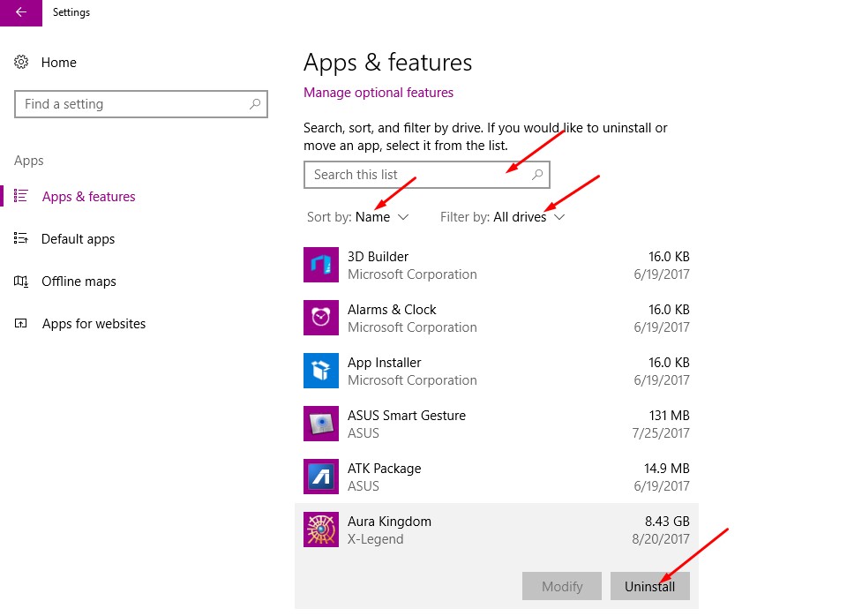Uninstall Aura Kingdom
The image size is (847, 616).
point(650,586)
